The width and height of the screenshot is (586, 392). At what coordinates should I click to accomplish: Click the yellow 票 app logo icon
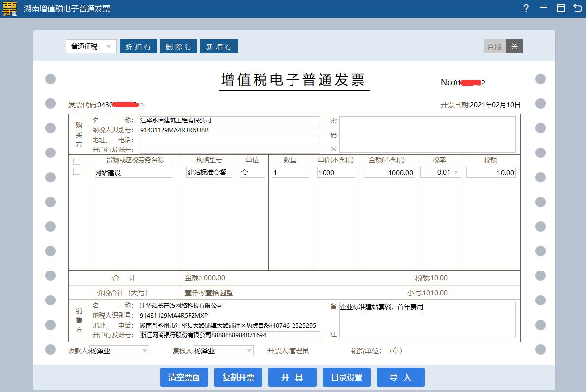(10, 8)
